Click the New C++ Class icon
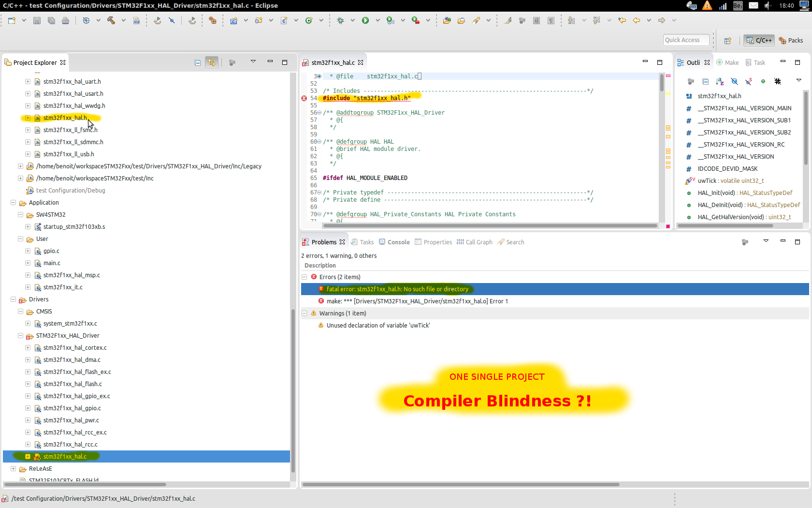The height and width of the screenshot is (508, 812). [309, 20]
